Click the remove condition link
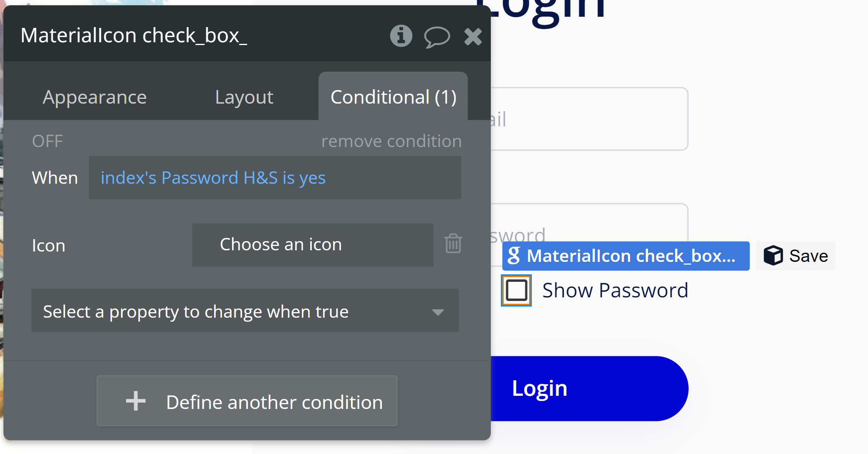The width and height of the screenshot is (868, 454). coord(392,141)
